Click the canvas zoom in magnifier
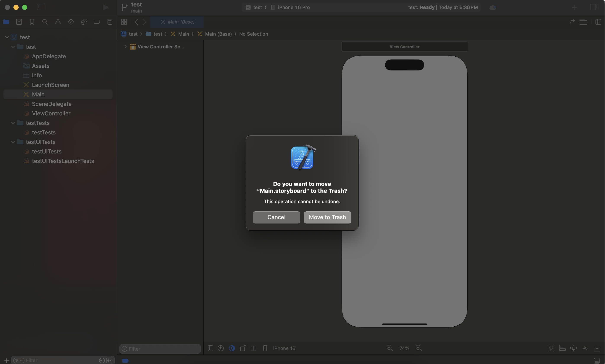The image size is (605, 364). click(x=419, y=348)
